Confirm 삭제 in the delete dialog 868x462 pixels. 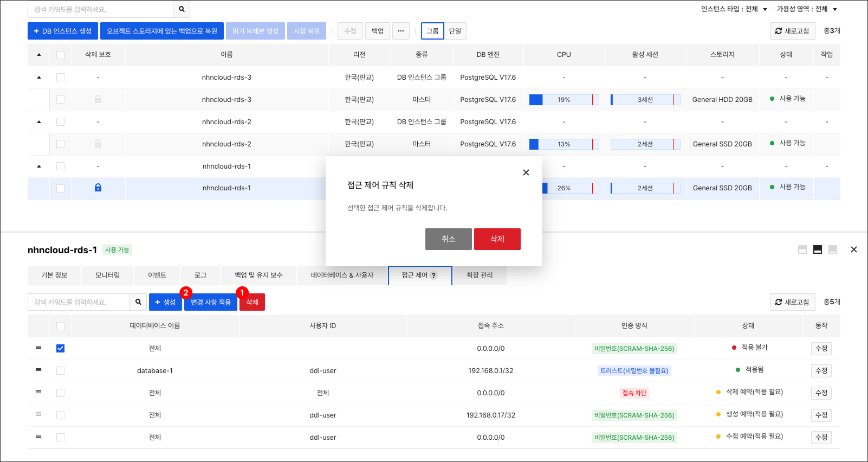497,239
